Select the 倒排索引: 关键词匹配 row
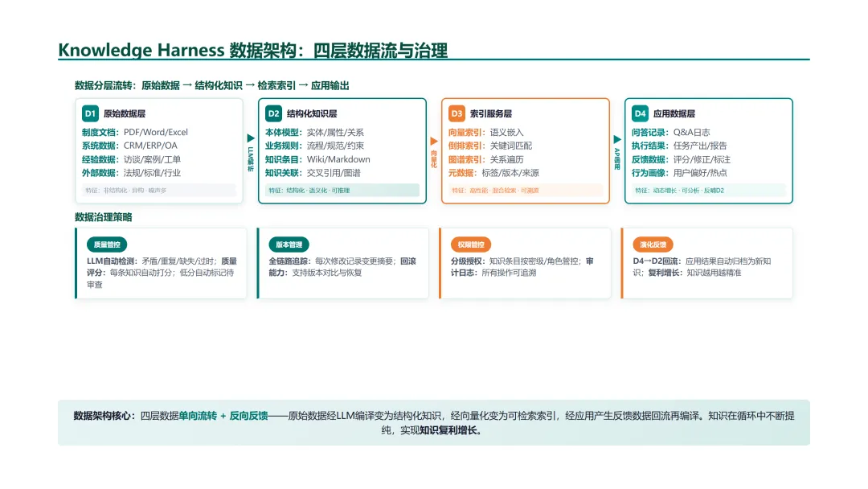868x489 pixels. coord(490,146)
